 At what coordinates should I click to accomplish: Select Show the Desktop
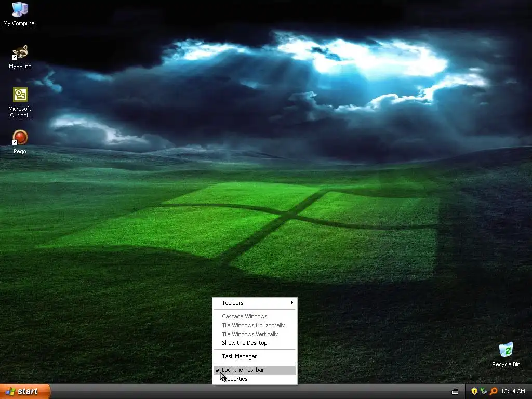pyautogui.click(x=255, y=343)
